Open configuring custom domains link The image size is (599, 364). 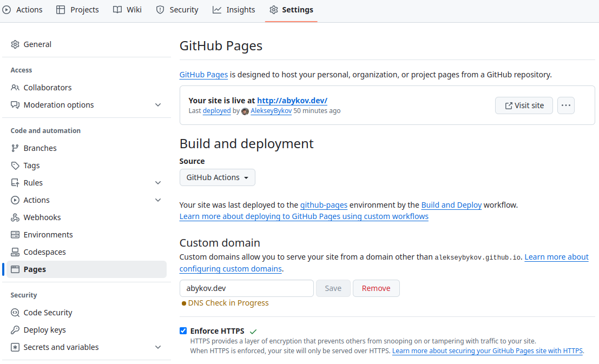231,269
